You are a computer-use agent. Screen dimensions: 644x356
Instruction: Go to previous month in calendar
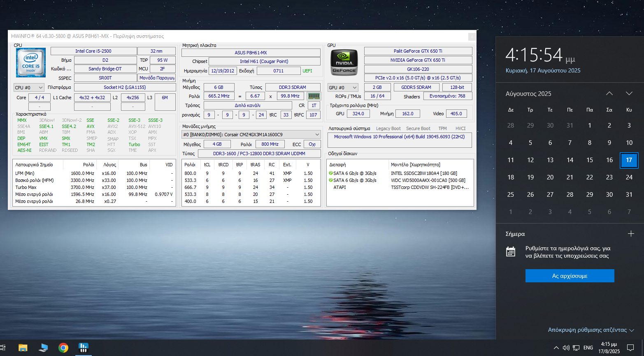(609, 94)
